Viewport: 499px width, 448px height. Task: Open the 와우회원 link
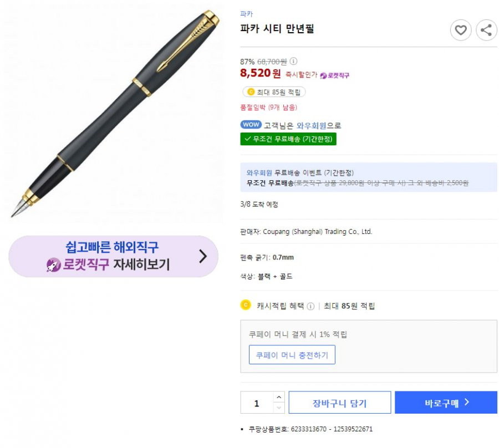[311, 126]
